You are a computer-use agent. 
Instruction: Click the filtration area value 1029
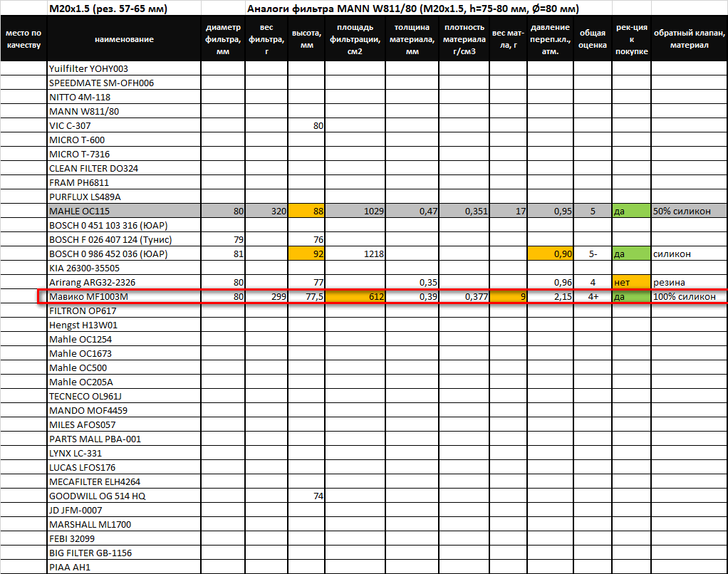pos(355,211)
